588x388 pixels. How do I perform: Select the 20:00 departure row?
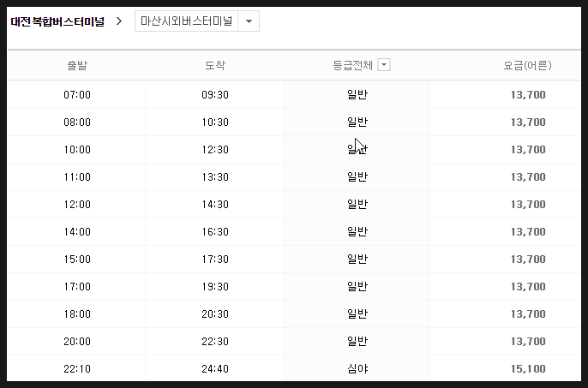click(x=294, y=342)
